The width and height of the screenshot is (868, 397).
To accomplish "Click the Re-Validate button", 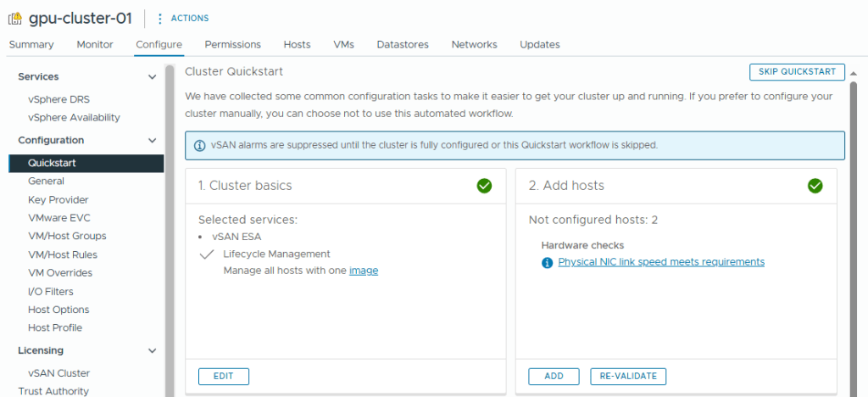I will point(628,376).
